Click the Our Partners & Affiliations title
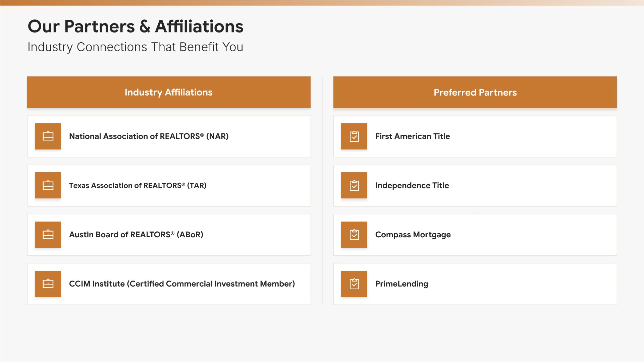The width and height of the screenshot is (644, 362). point(136,26)
